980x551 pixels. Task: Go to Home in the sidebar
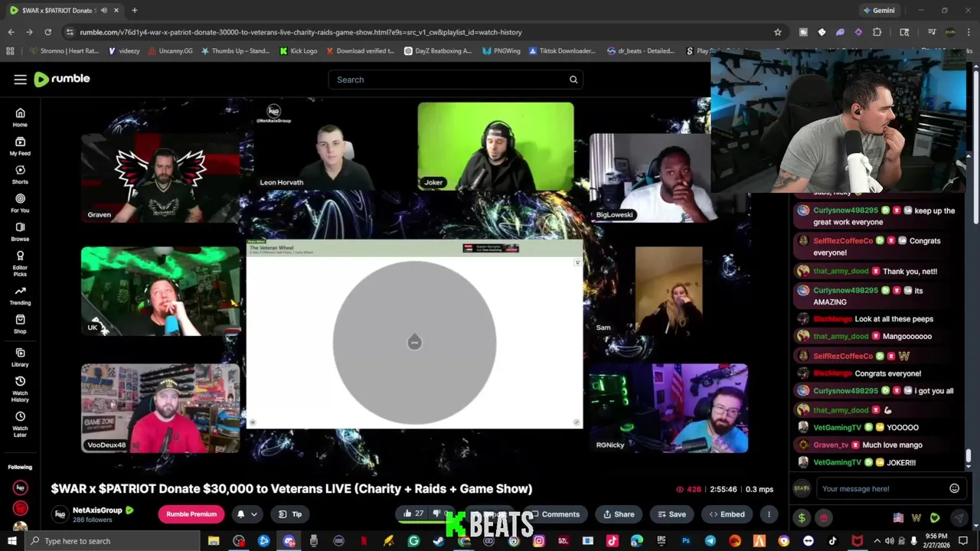coord(20,117)
